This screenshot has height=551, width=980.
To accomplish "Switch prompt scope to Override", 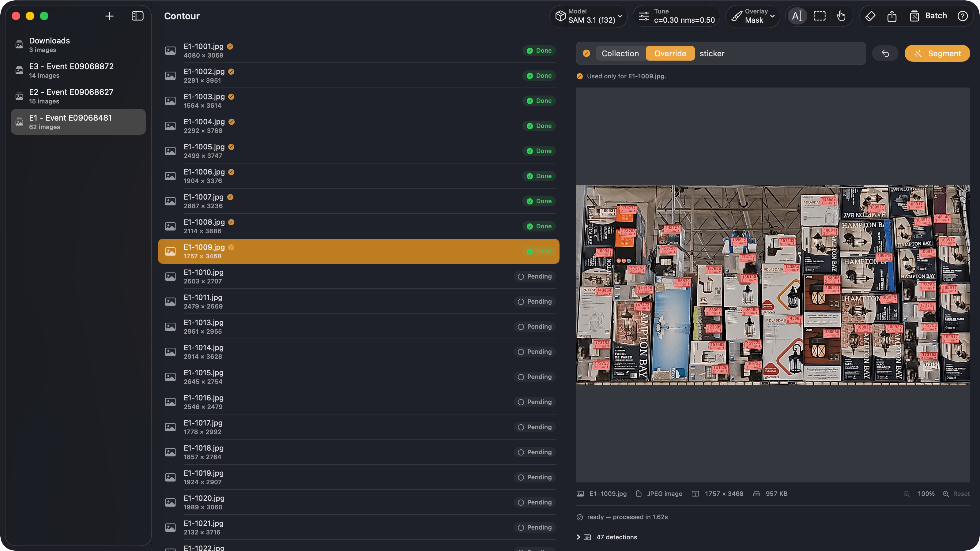I will point(670,54).
